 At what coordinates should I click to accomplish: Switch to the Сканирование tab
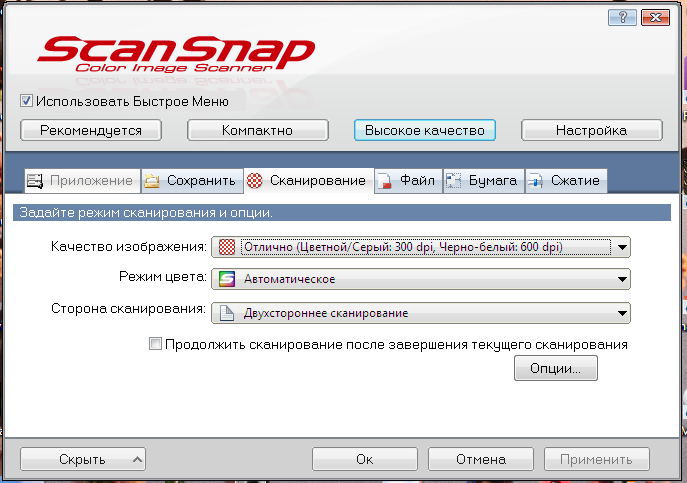[x=309, y=181]
